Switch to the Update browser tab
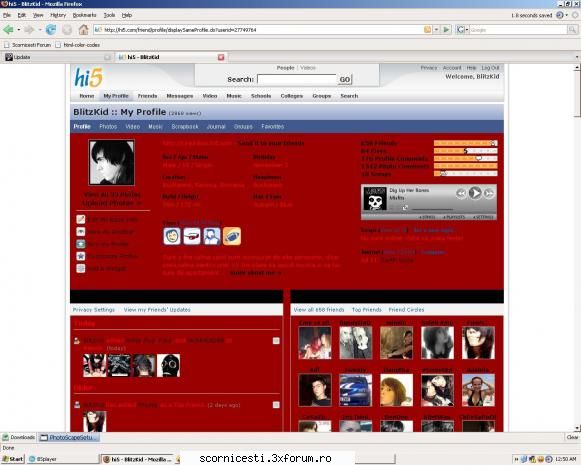Image resolution: width=581 pixels, height=465 pixels. point(57,57)
